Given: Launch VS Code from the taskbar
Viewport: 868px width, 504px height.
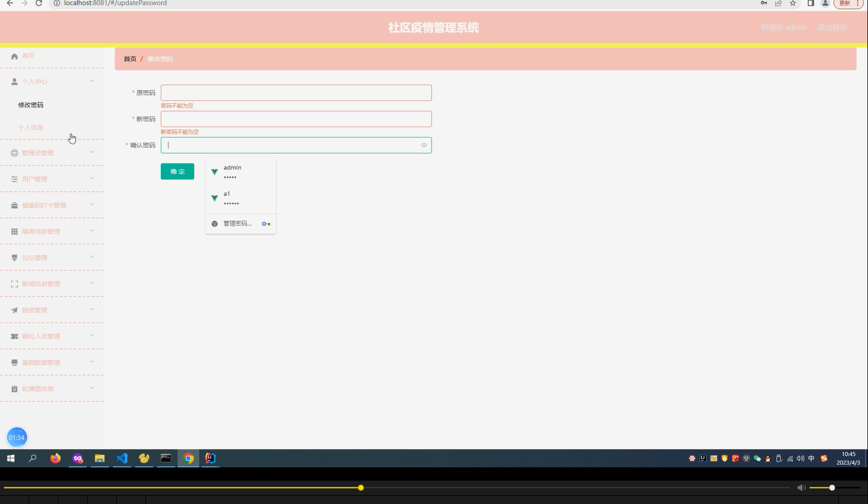Looking at the screenshot, I should [121, 458].
